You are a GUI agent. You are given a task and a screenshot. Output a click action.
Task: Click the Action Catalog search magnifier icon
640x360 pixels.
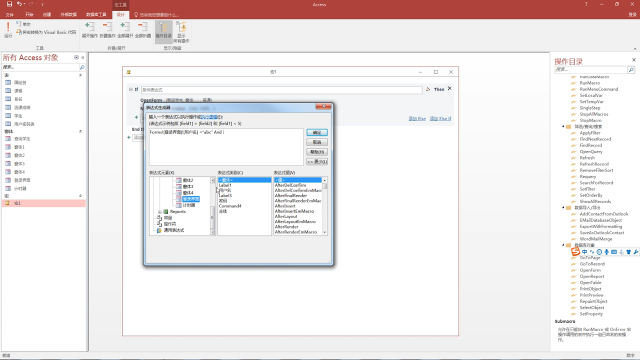tap(631, 70)
